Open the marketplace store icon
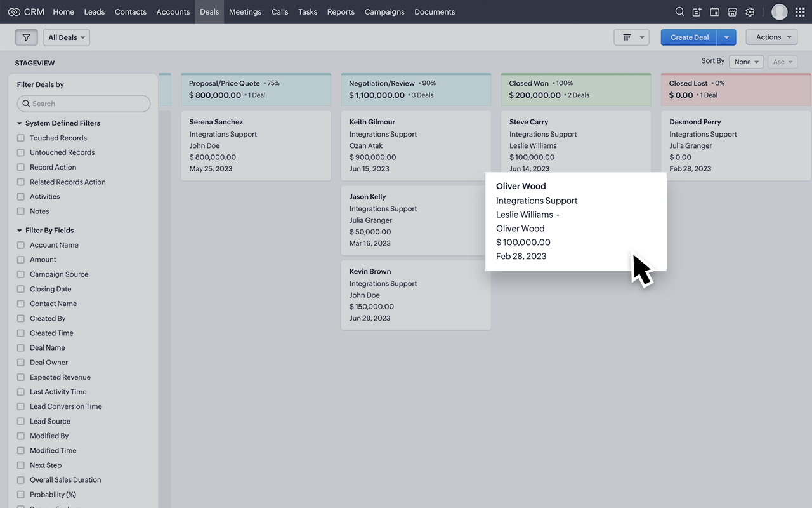812x508 pixels. [x=732, y=11]
